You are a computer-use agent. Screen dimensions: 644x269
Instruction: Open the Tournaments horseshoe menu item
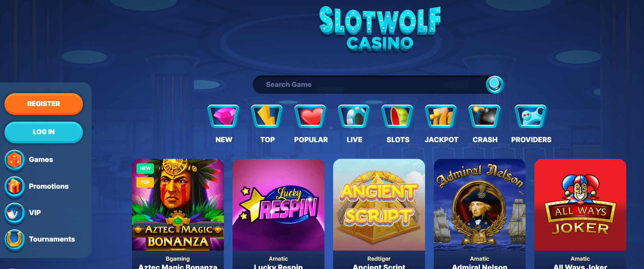click(x=40, y=239)
